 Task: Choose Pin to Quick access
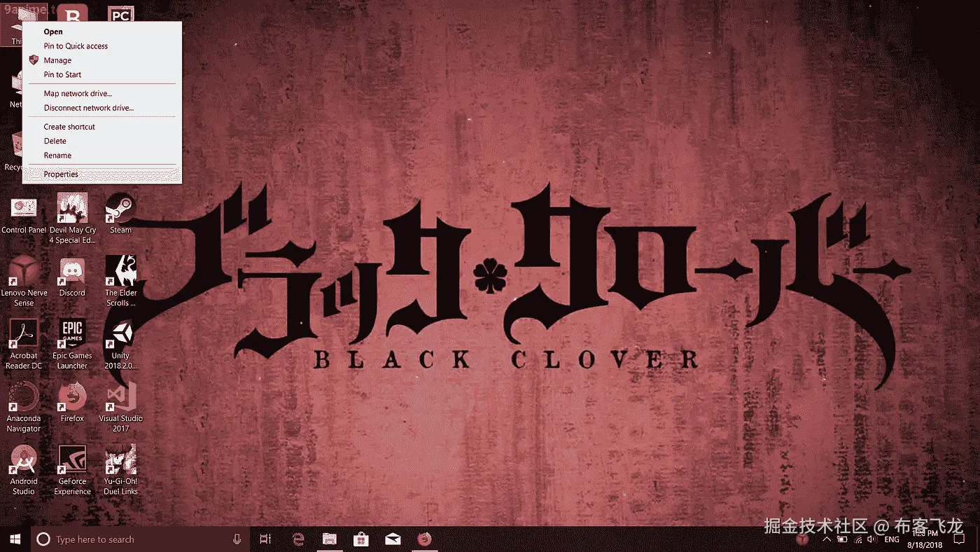pyautogui.click(x=101, y=46)
